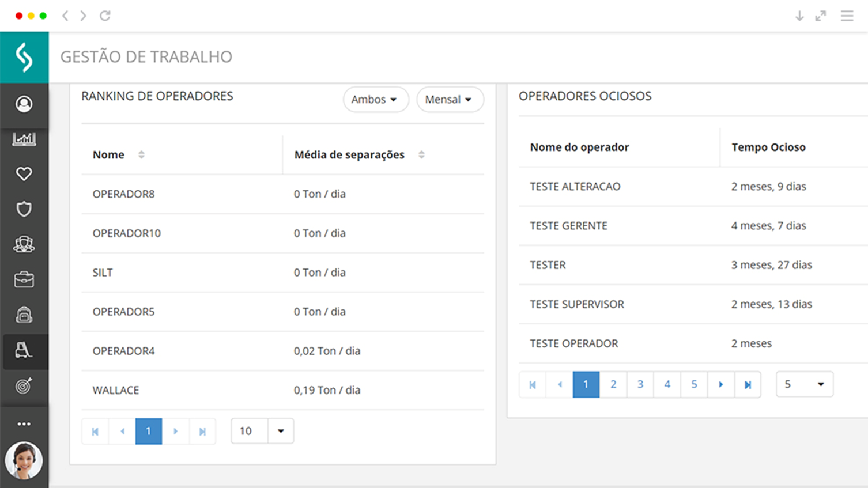Go to last page in idle operators pager
The image size is (868, 488).
point(748,384)
